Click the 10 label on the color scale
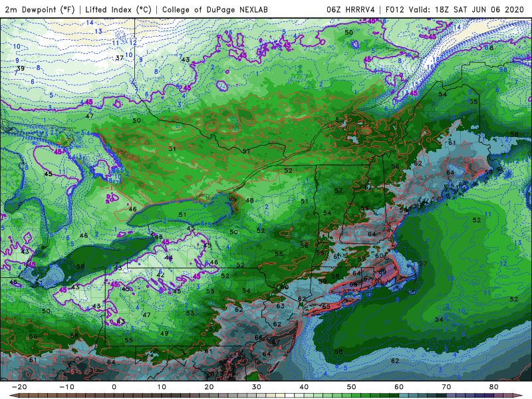 click(x=162, y=387)
